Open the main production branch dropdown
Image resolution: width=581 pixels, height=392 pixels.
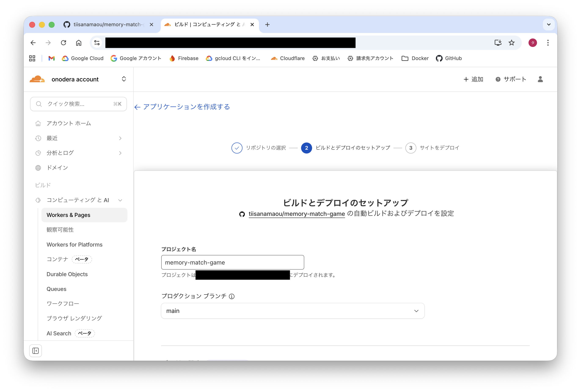click(292, 311)
